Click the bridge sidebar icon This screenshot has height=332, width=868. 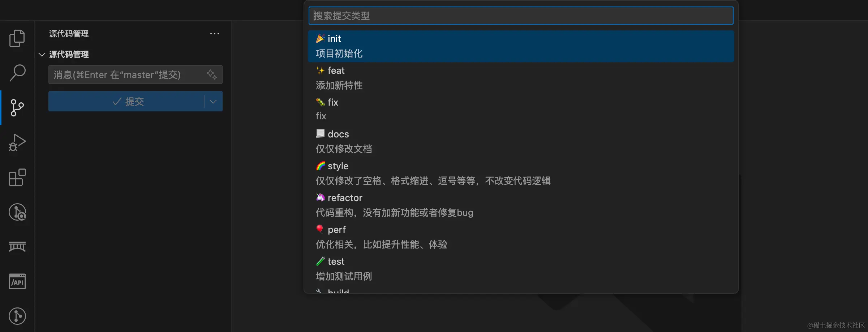point(17,246)
